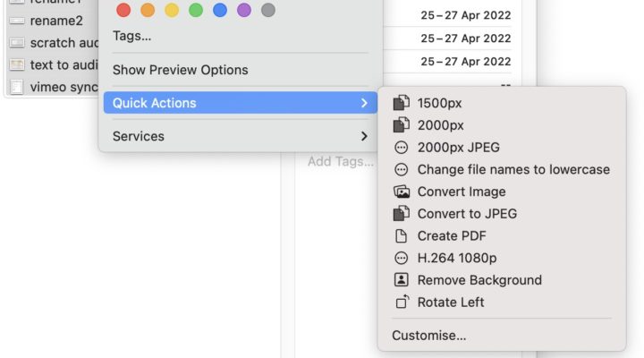
Task: Click the Convert to JPEG icon
Action: (402, 214)
